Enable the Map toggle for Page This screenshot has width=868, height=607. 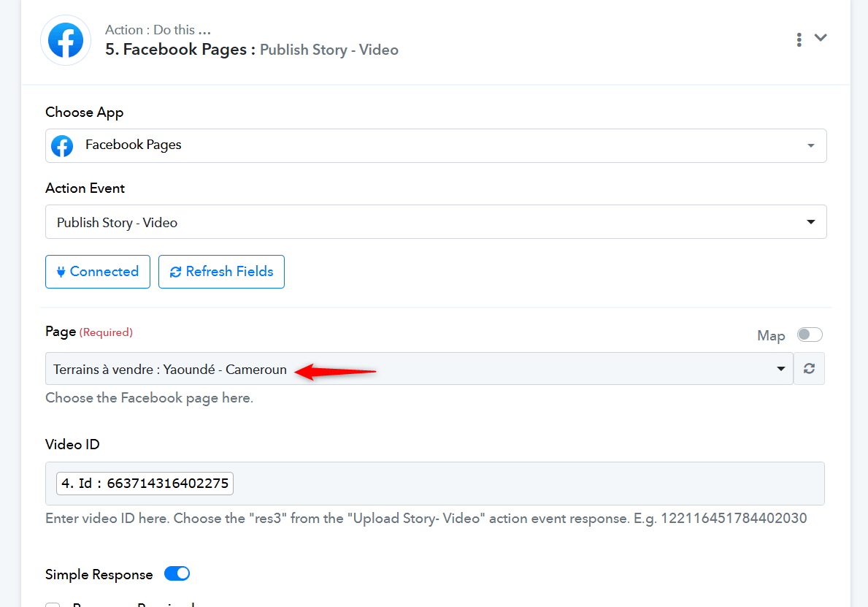click(809, 335)
